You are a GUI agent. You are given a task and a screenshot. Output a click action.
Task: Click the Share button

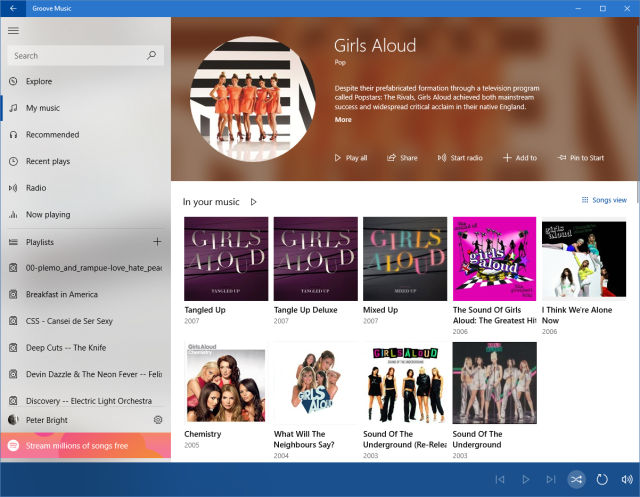[402, 158]
